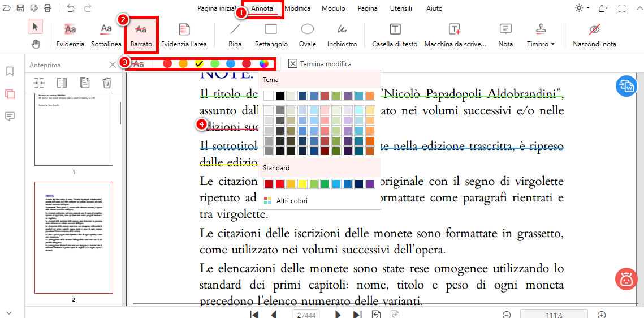The width and height of the screenshot is (644, 318).
Task: Choose the Macchina da scrivere tool
Action: (455, 35)
